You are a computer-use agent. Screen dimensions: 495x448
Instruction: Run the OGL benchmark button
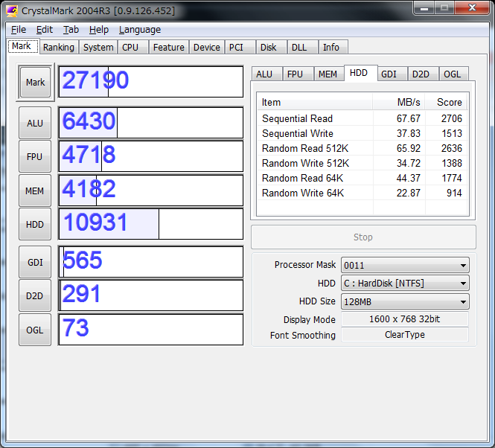[x=35, y=330]
